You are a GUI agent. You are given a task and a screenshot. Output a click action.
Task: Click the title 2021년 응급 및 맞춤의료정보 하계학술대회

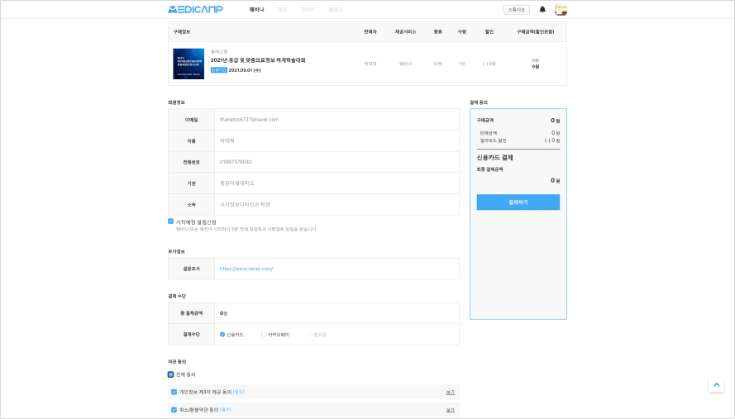point(258,60)
